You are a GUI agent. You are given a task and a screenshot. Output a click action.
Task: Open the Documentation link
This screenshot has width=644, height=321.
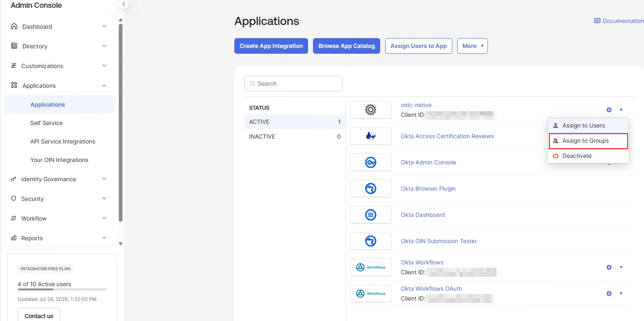(623, 21)
